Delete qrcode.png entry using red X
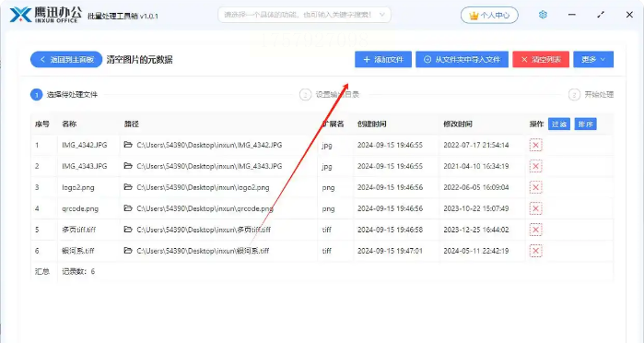 pyautogui.click(x=535, y=208)
